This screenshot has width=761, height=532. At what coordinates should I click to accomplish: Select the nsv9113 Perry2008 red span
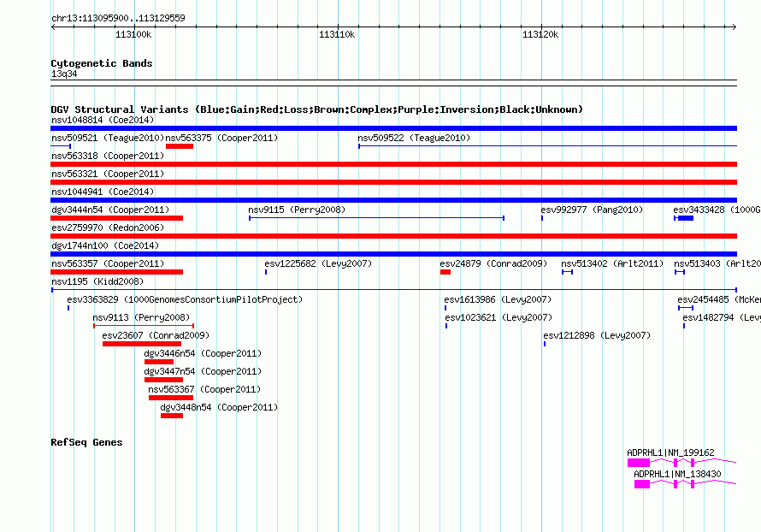pos(144,326)
